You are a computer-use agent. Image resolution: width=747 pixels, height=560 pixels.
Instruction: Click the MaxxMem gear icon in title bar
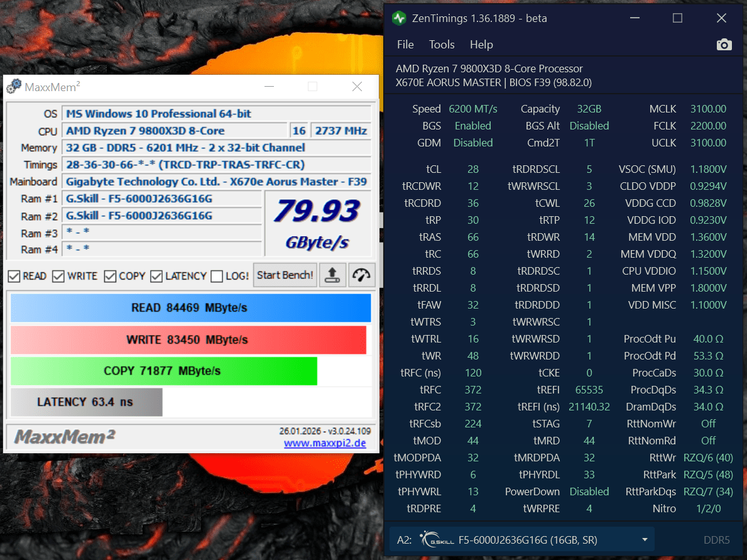click(14, 86)
